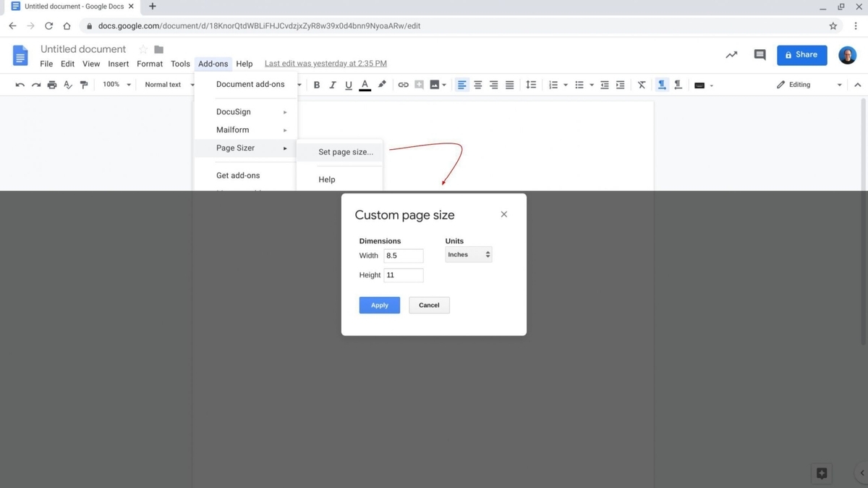Toggle underline text formatting
The image size is (868, 488).
[x=348, y=85]
